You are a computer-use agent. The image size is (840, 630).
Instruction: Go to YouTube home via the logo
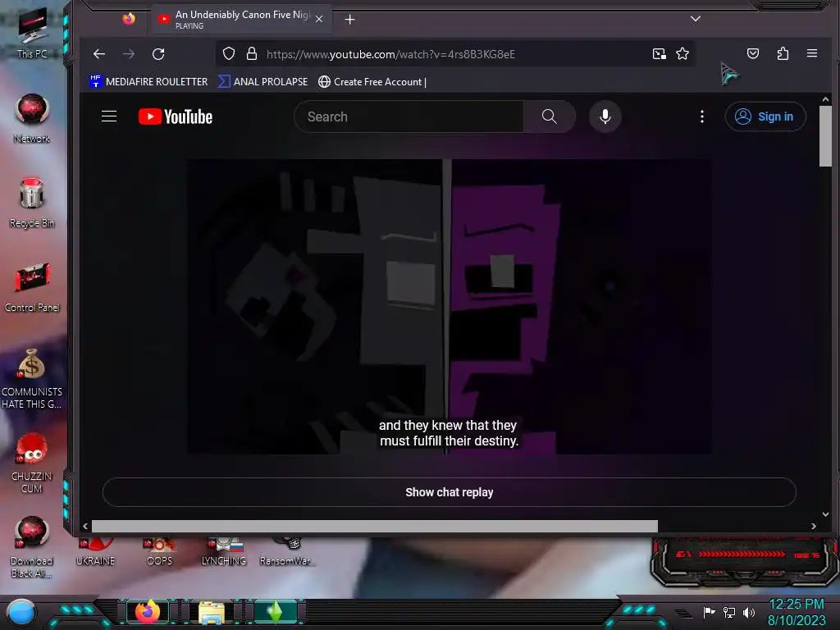click(x=176, y=116)
